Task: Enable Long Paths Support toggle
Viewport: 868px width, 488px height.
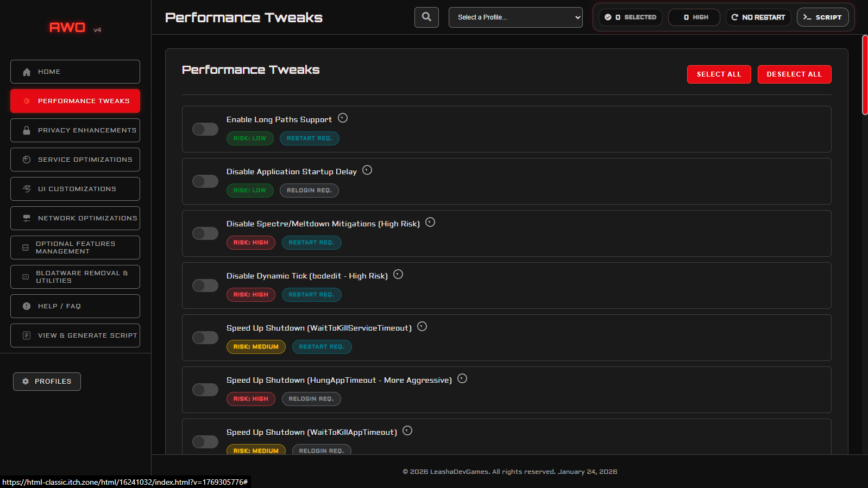Action: (x=205, y=129)
